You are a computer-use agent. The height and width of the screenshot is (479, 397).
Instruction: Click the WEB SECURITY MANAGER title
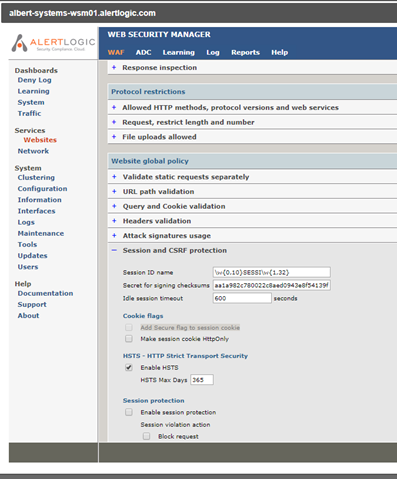pyautogui.click(x=159, y=34)
